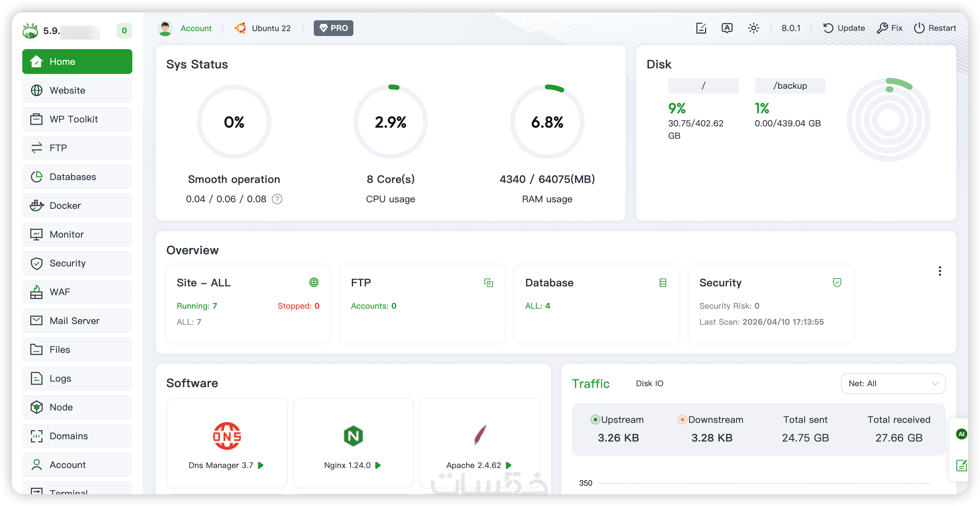Toggle the Downstream traffic legend indicator
This screenshot has height=506, width=980.
pos(682,420)
